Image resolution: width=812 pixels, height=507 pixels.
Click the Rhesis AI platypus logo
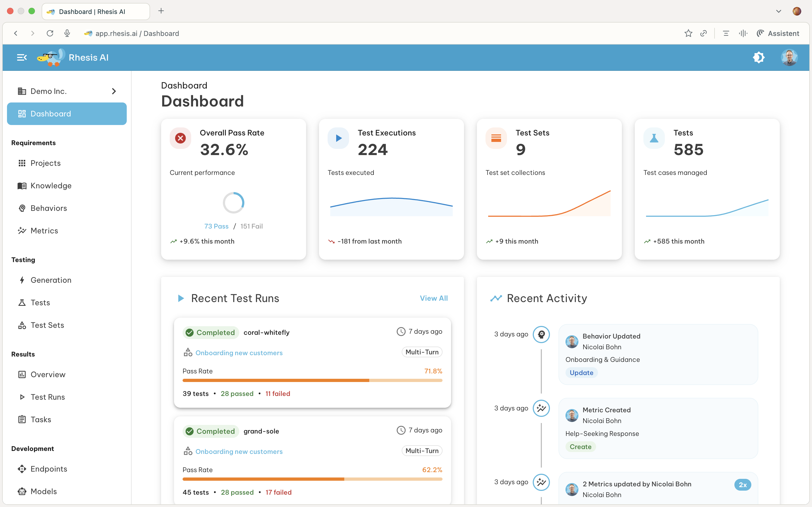pyautogui.click(x=51, y=57)
